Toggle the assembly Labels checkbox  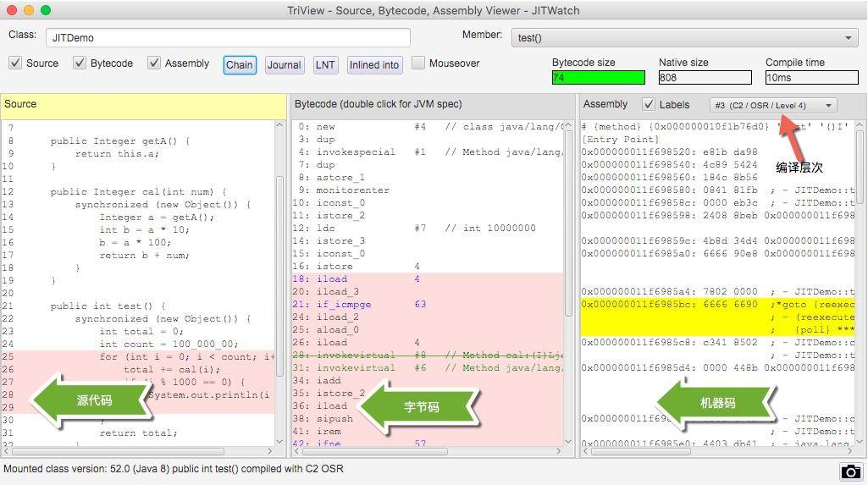[x=649, y=105]
